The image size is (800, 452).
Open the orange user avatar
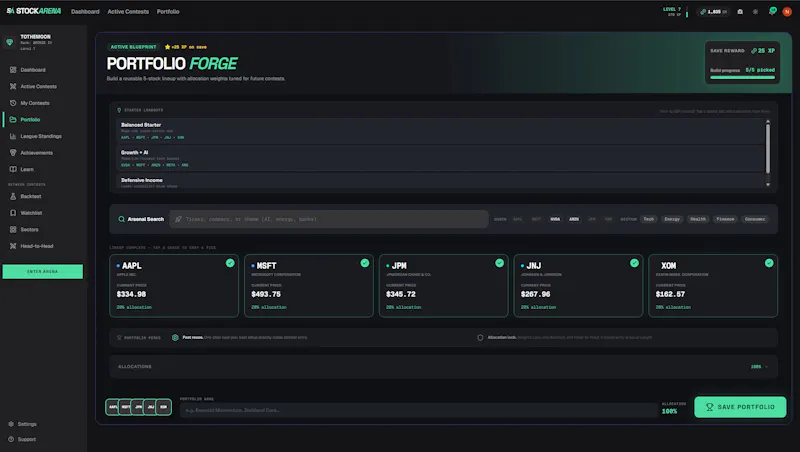click(787, 12)
